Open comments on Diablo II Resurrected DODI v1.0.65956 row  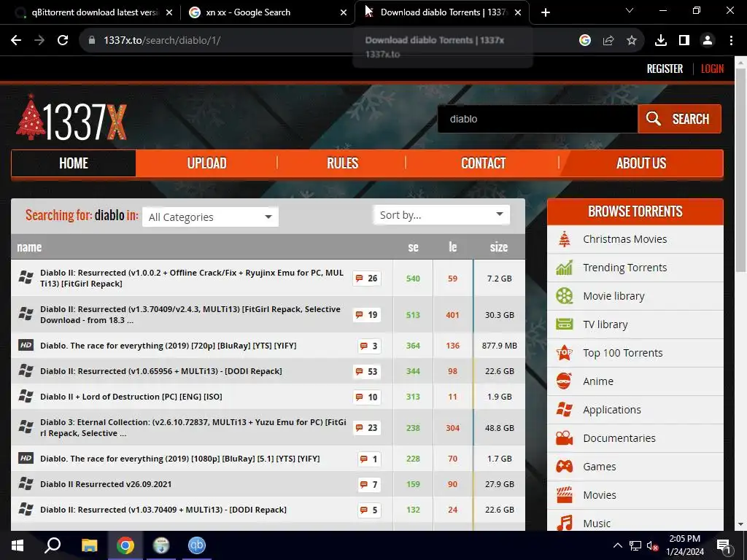367,371
